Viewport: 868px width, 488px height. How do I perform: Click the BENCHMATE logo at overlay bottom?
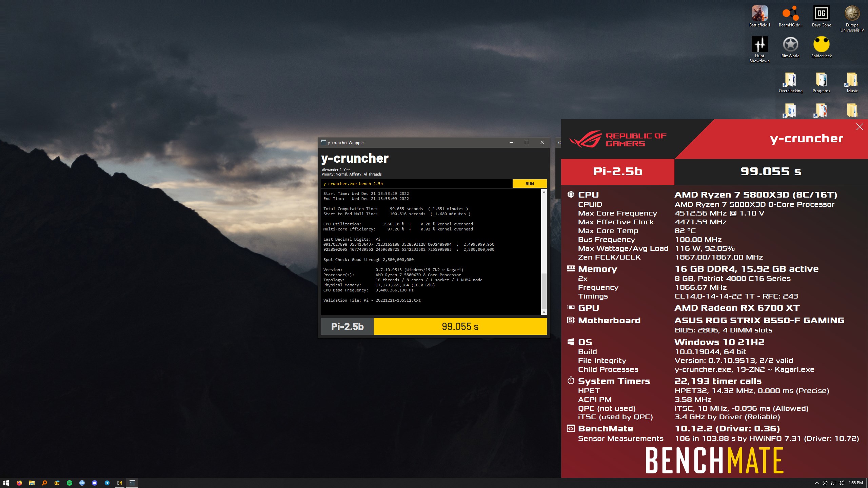pos(714,460)
